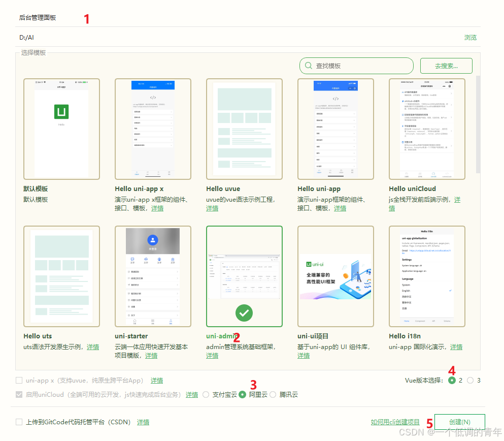Select the 支付宝云 radio button
504x441 pixels.
pos(206,394)
